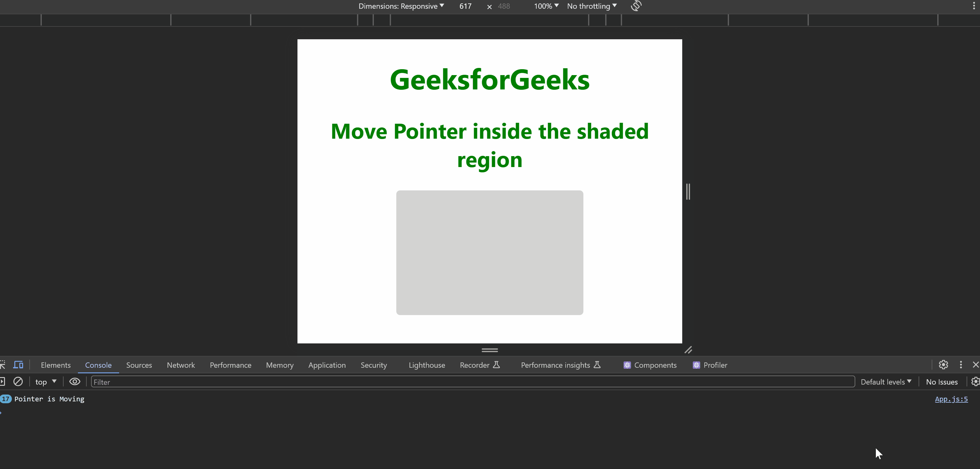Toggle the device toolbar icon
980x469 pixels.
coord(18,365)
